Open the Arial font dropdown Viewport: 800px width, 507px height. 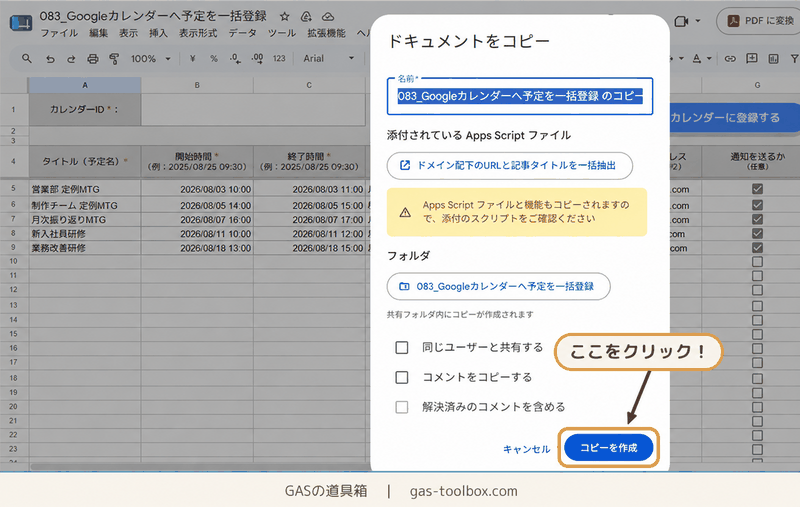tap(329, 59)
